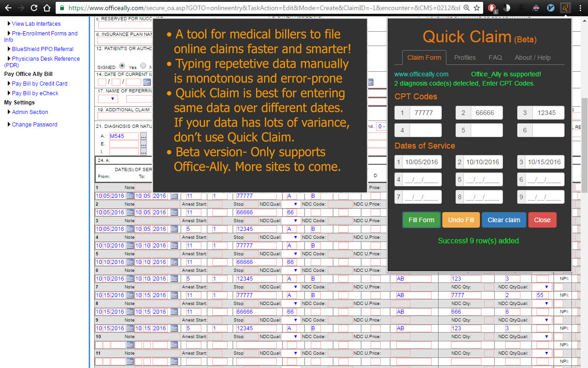
Task: Bookmark this page with the star icon
Action: click(x=477, y=8)
